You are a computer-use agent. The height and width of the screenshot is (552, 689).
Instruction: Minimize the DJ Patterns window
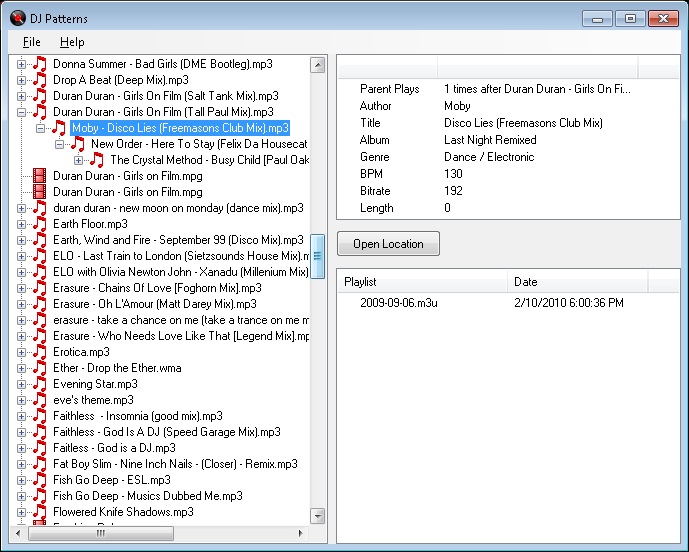(597, 19)
